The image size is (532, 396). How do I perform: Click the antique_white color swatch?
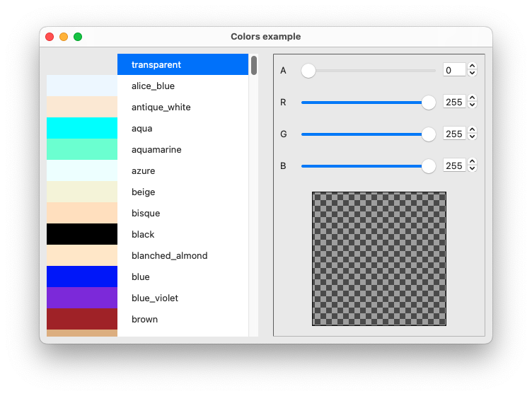[82, 107]
